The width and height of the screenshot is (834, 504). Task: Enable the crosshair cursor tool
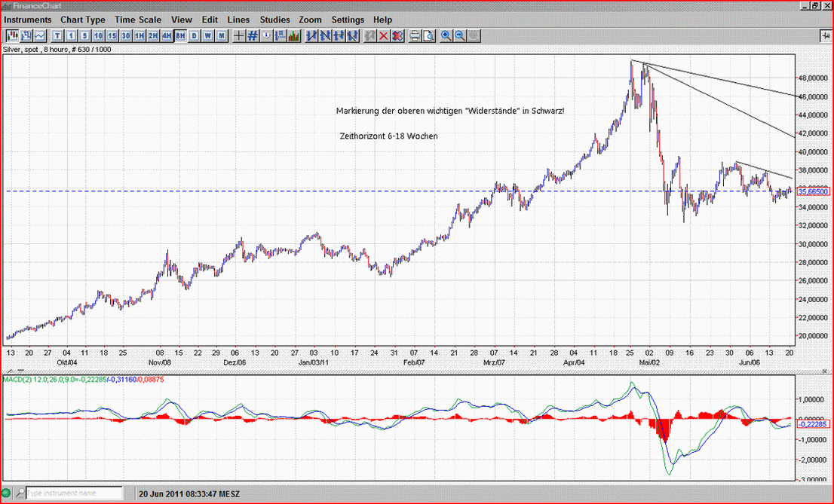tap(239, 36)
